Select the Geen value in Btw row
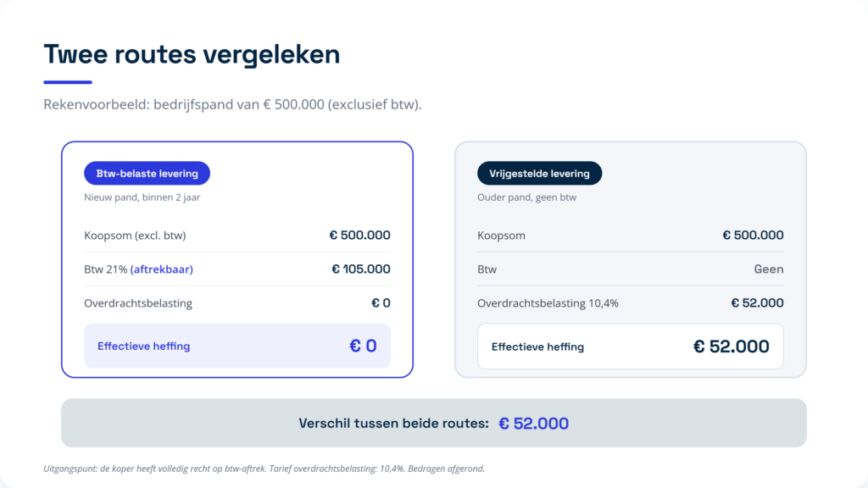 [x=768, y=269]
